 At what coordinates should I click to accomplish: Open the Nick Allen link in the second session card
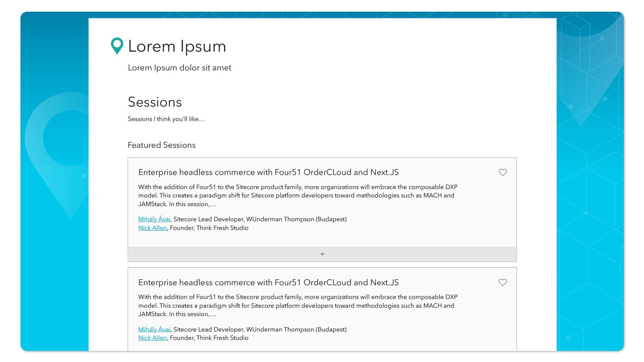153,338
